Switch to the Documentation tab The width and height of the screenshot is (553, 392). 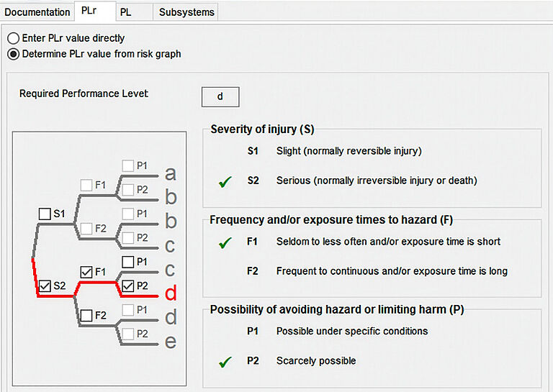(x=37, y=12)
